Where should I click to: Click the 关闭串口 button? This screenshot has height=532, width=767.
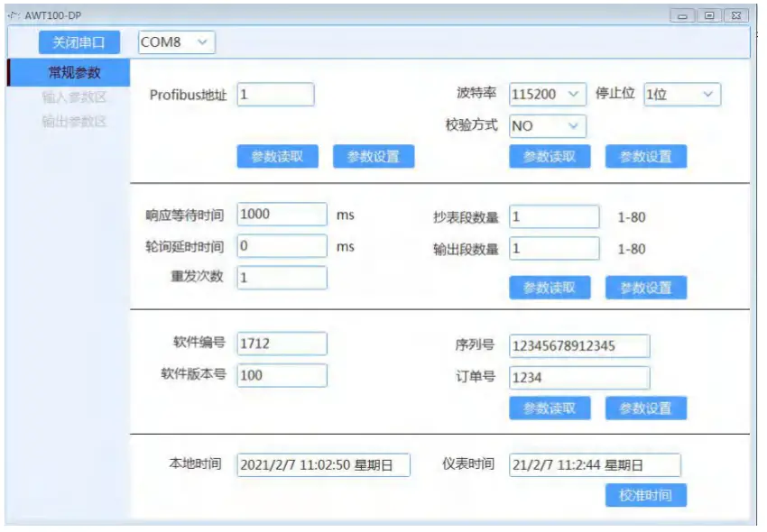[x=79, y=42]
